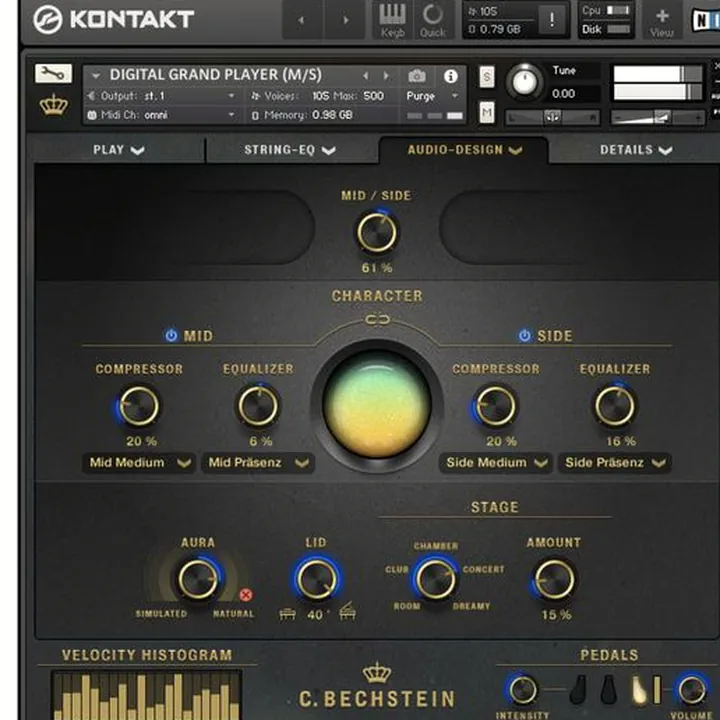Click the velocity histogram display
This screenshot has width=720, height=720.
coord(147,695)
